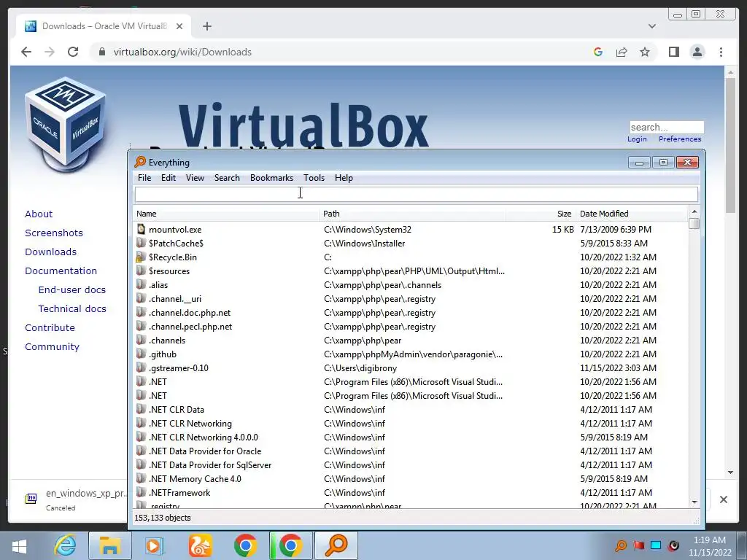Go back in Chrome browser
747x560 pixels.
pos(26,52)
